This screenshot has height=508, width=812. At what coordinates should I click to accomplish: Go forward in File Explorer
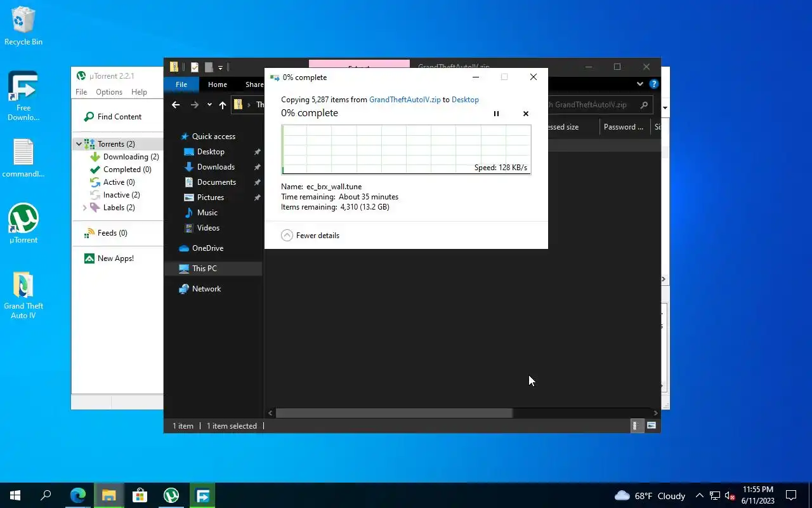[x=195, y=105]
